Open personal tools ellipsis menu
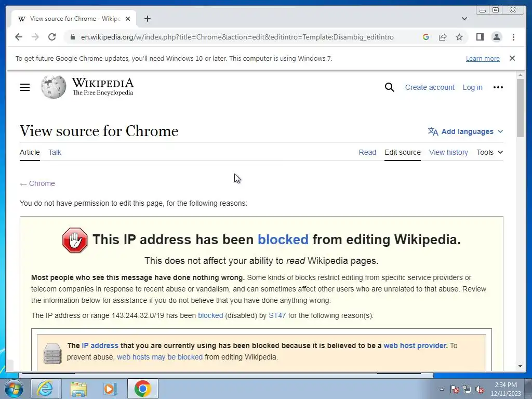Viewport: 532px width, 399px height. 498,87
